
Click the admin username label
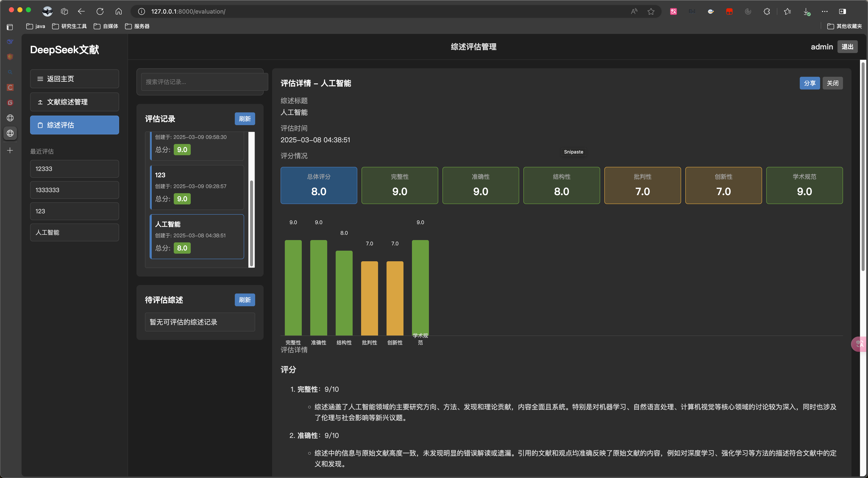[x=822, y=47]
